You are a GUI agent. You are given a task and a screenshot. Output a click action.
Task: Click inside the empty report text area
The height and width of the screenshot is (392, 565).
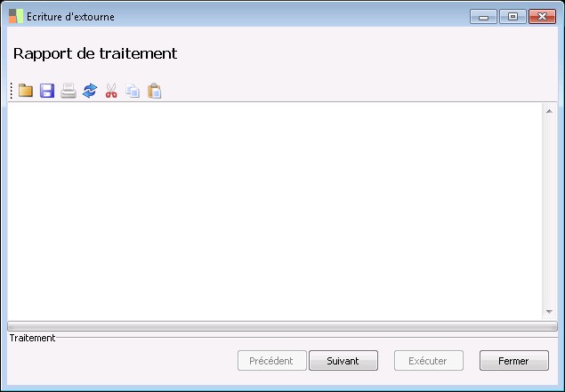tap(275, 212)
